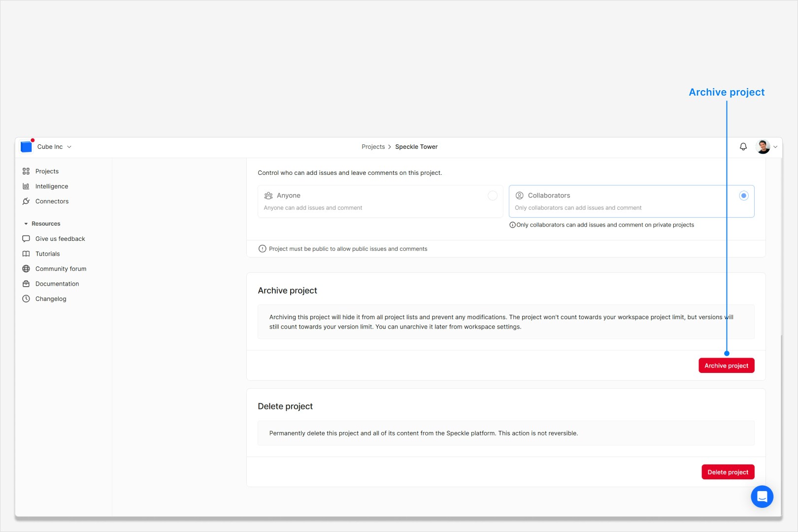798x532 pixels.
Task: Click the Delete project button
Action: (x=728, y=471)
